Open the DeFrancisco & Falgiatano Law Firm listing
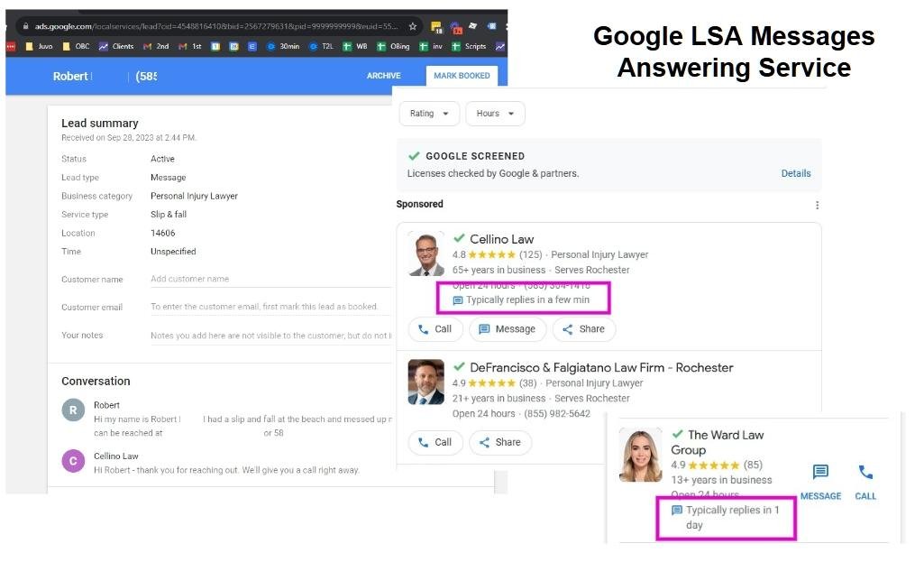Viewport: 924px width, 562px height. pyautogui.click(x=601, y=367)
